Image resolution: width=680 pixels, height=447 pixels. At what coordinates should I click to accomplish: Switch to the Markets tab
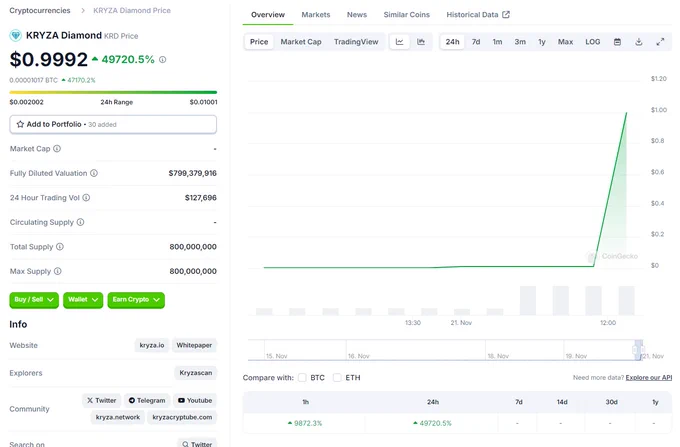tap(316, 14)
